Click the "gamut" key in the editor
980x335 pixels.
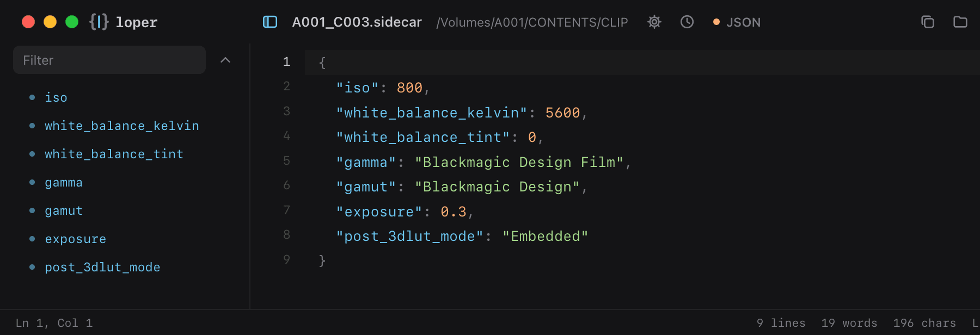366,187
